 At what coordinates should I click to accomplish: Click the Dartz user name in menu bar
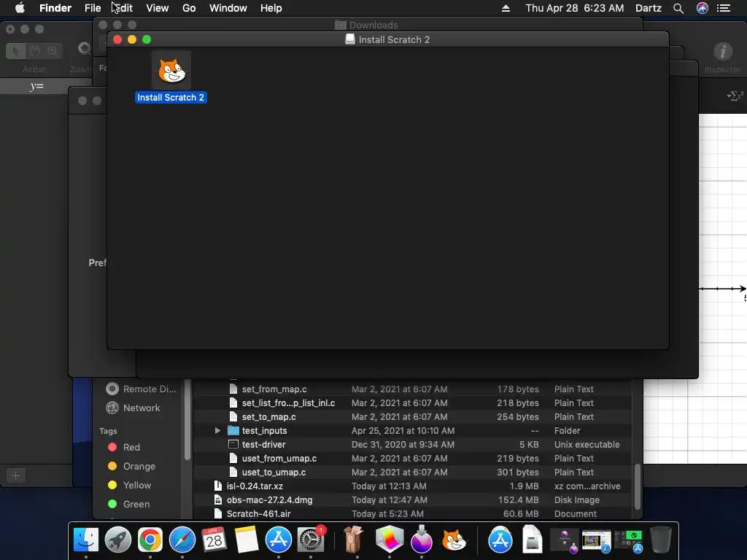(x=649, y=8)
